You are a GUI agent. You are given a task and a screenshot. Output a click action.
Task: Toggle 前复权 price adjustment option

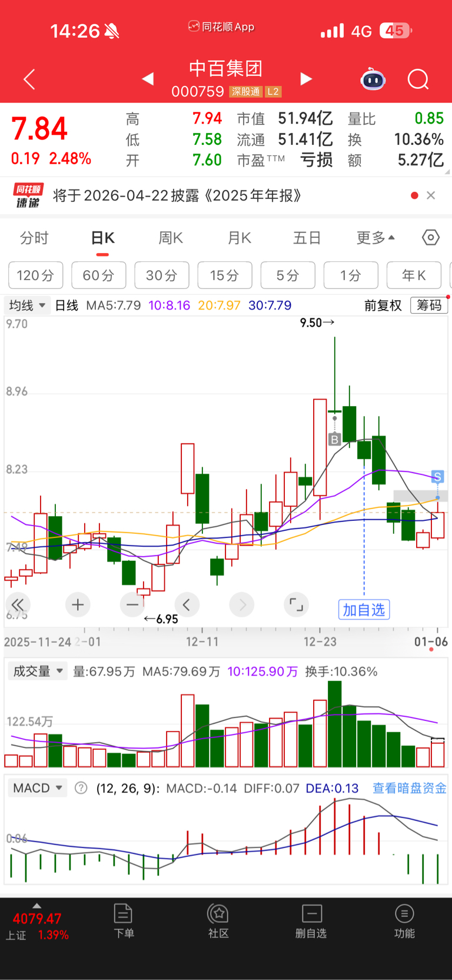pos(383,305)
